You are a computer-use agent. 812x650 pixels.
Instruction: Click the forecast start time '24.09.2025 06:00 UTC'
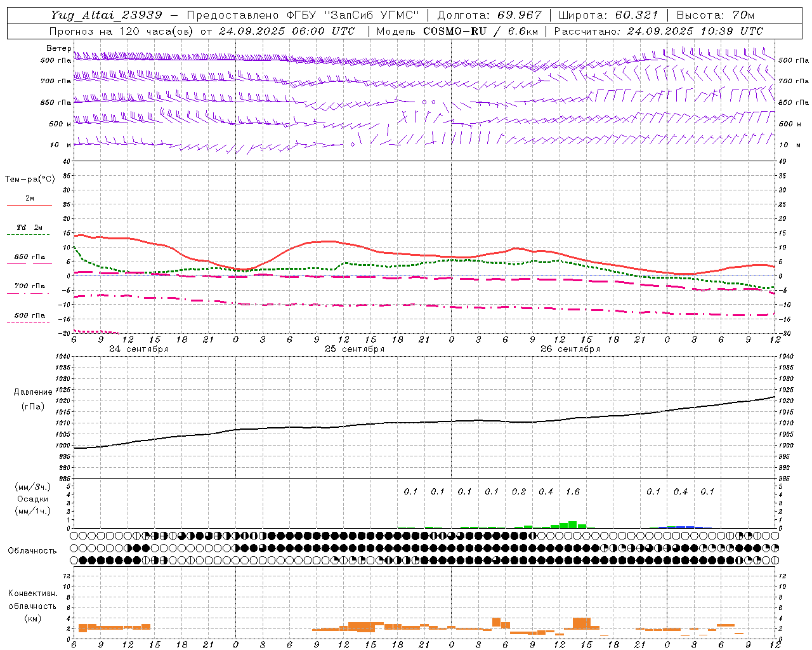tap(287, 31)
